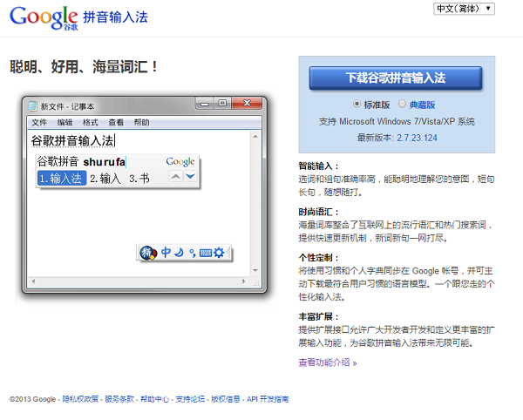This screenshot has width=523, height=420.
Task: Click the Google logo in candidate window
Action: tap(180, 162)
